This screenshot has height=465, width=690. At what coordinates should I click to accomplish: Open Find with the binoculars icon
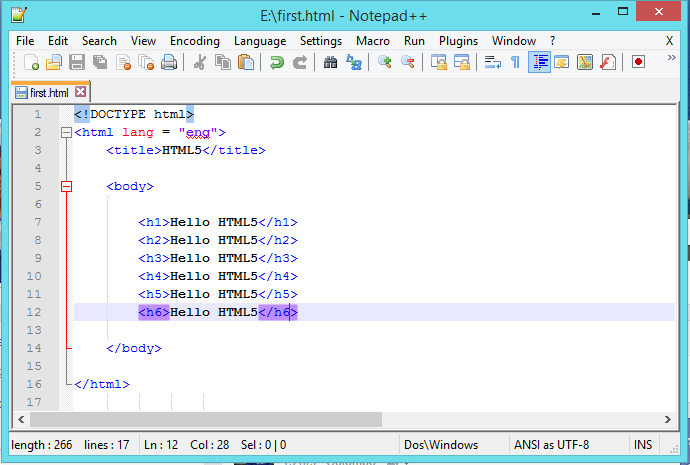pos(330,62)
